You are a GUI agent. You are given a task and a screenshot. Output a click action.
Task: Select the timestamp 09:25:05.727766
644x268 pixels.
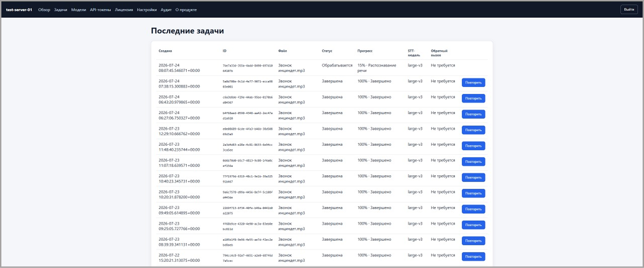(x=179, y=229)
